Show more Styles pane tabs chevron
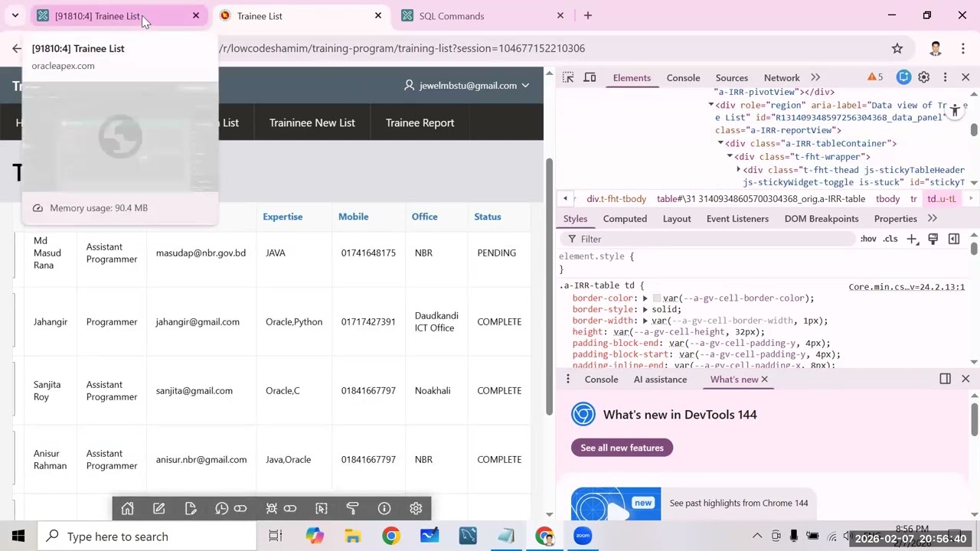This screenshot has height=551, width=980. pos(932,219)
